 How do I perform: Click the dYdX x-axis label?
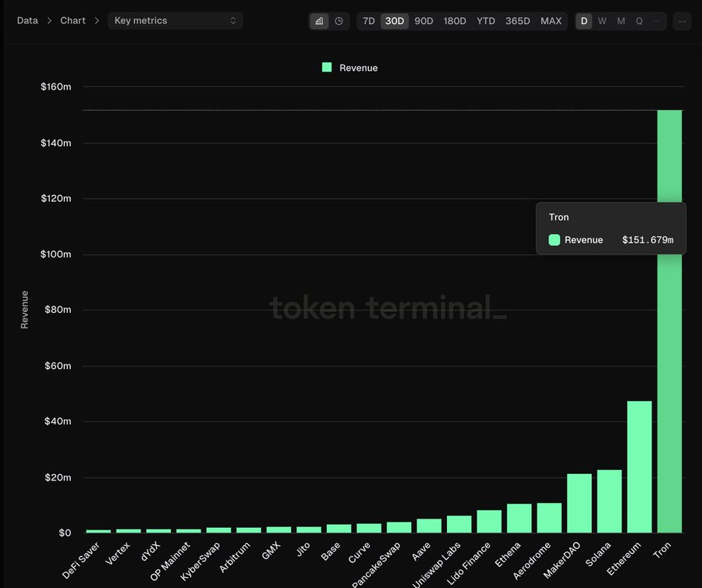(150, 551)
